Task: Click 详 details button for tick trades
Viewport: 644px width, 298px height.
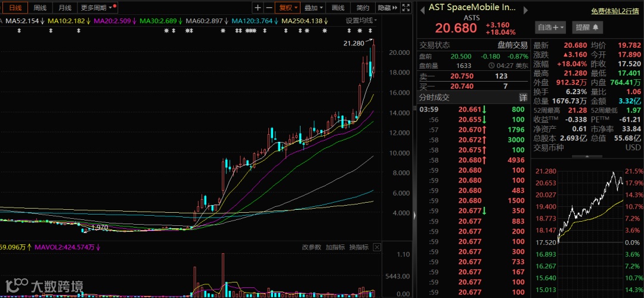Action: point(523,97)
